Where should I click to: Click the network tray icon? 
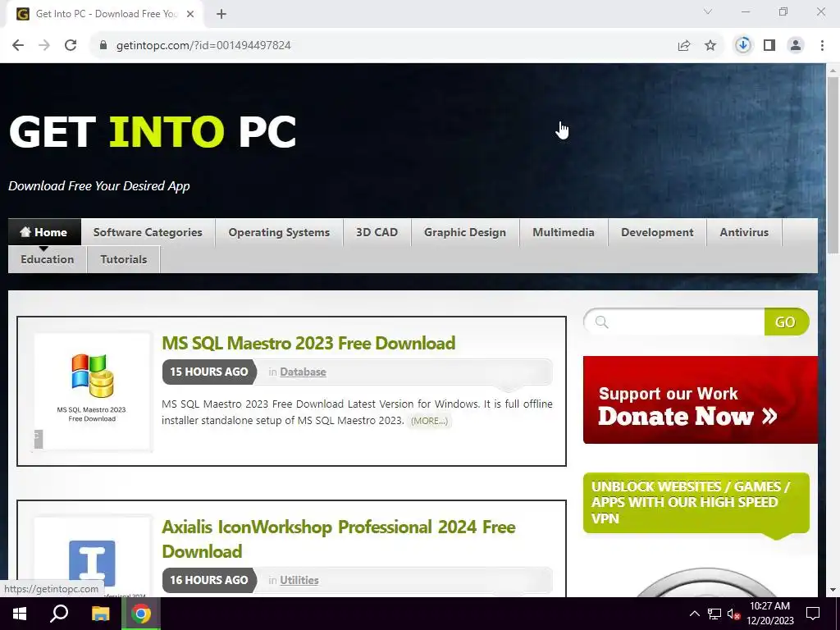[714, 614]
